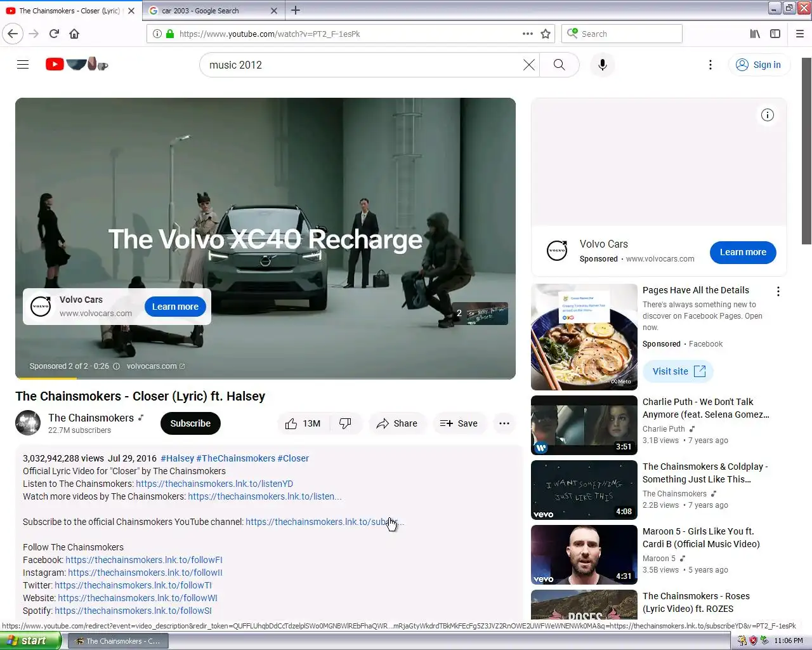Viewport: 812px width, 650px height.
Task: Open Charlie Puth We Don't Talk Anymore thumbnail
Action: click(584, 425)
